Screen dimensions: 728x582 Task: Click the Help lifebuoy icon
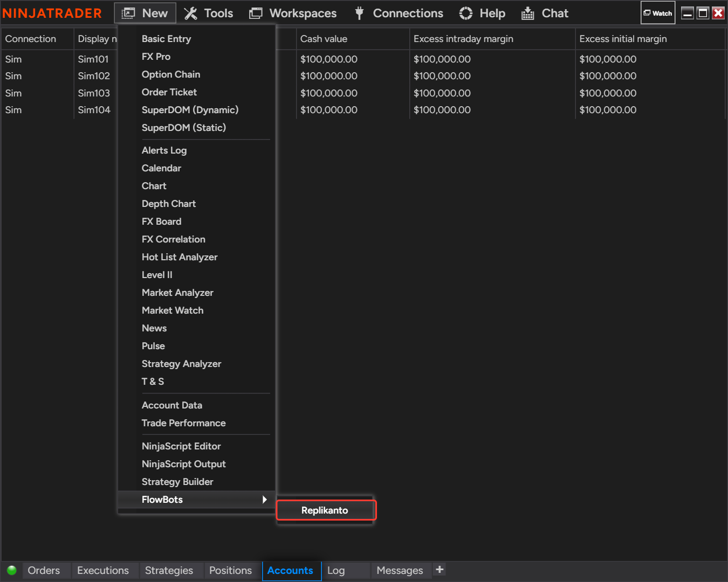pyautogui.click(x=466, y=13)
